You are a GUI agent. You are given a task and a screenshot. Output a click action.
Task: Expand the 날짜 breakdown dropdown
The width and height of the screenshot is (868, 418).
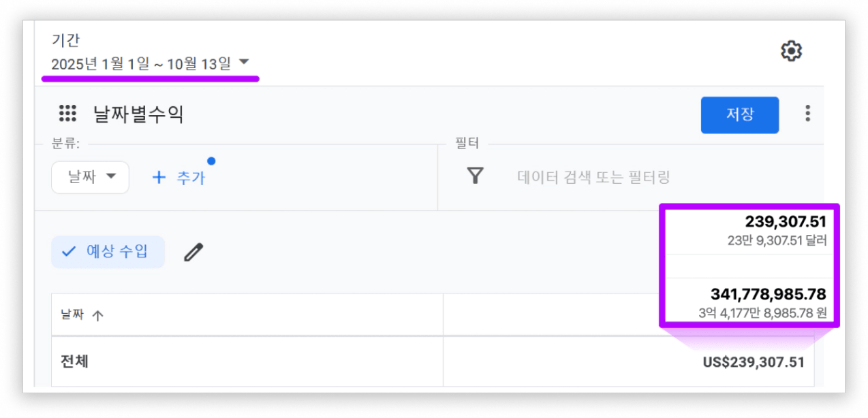click(90, 178)
